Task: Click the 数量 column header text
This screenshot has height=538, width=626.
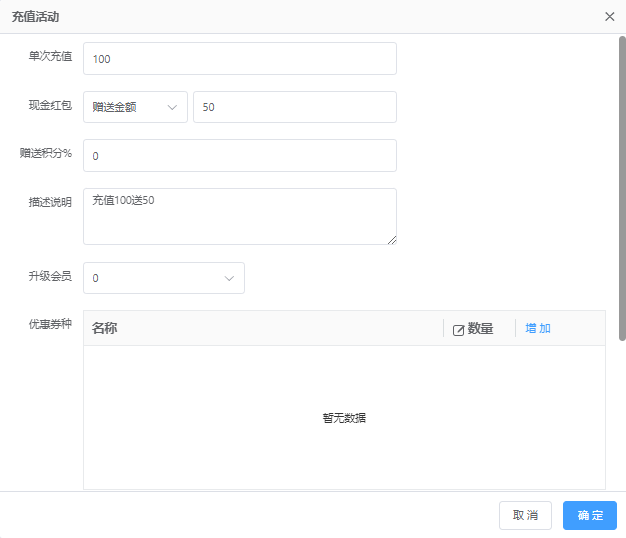Action: 480,328
